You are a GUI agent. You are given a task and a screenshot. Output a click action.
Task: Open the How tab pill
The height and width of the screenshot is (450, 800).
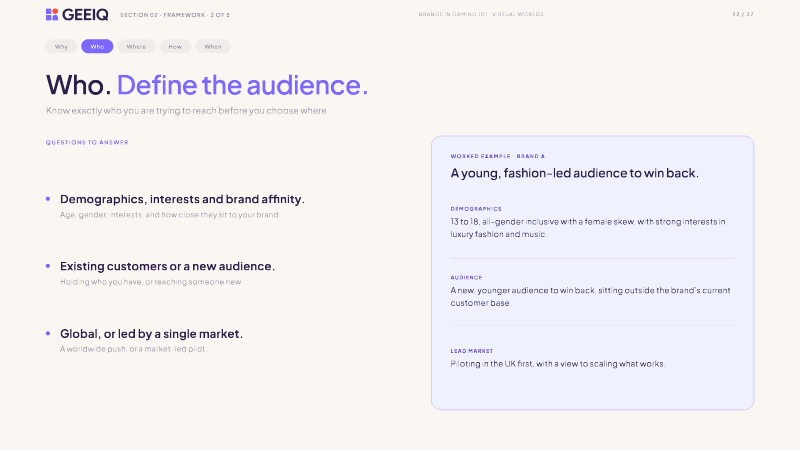coord(175,46)
